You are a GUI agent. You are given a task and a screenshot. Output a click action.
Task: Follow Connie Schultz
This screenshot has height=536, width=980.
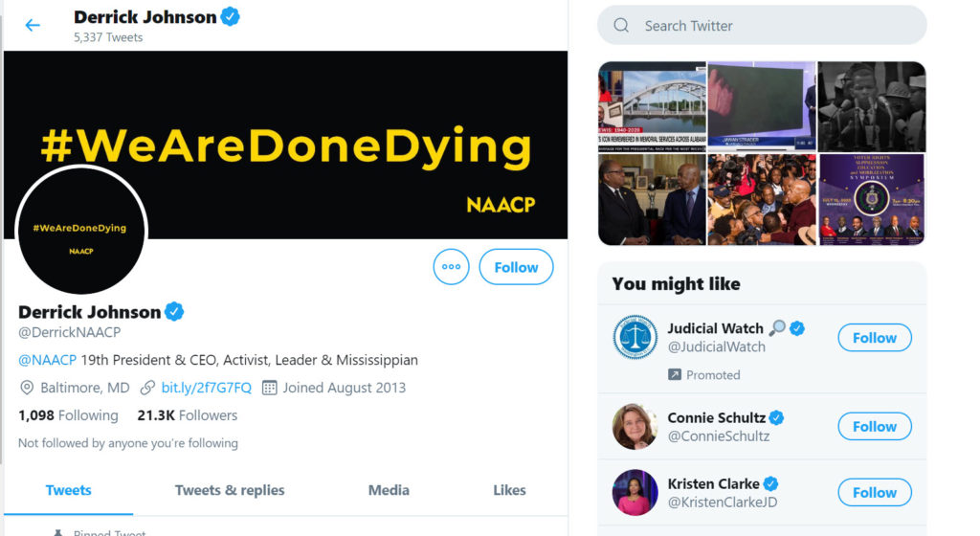tap(875, 427)
